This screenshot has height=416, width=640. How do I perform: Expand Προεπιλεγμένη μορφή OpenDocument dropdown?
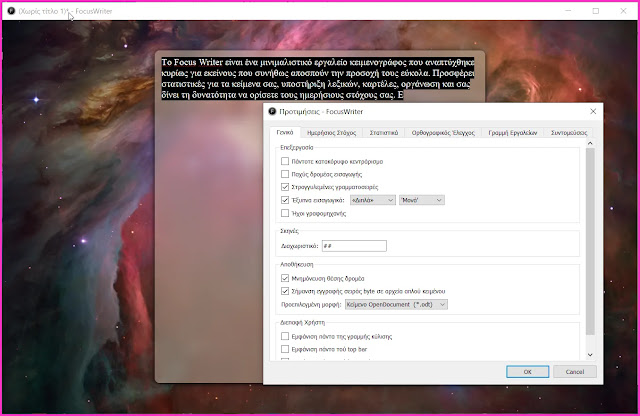point(396,305)
